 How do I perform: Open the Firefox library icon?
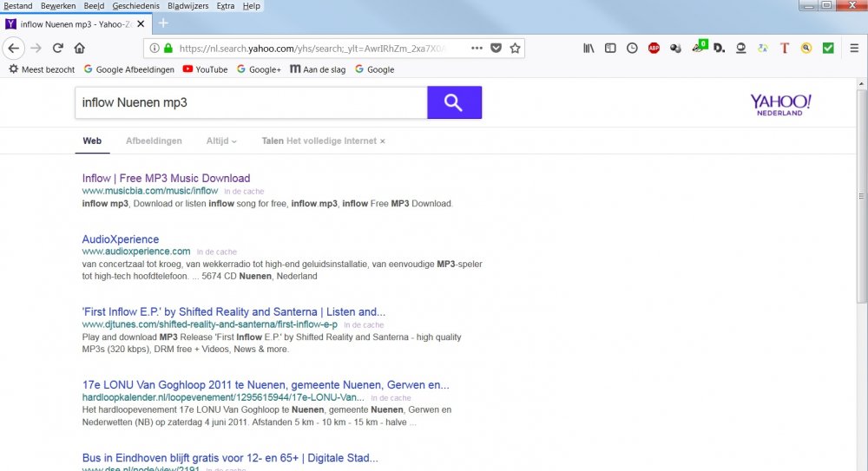[589, 49]
